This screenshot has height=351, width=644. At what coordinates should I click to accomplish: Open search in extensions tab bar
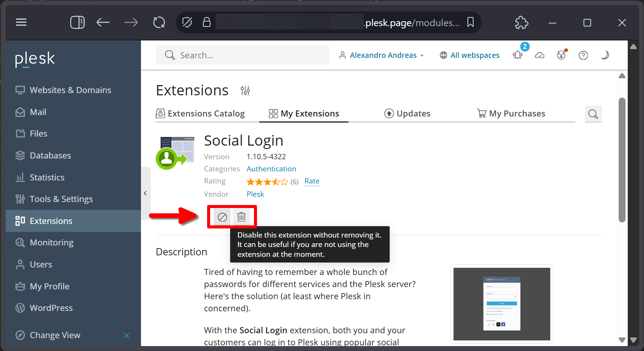coord(593,114)
